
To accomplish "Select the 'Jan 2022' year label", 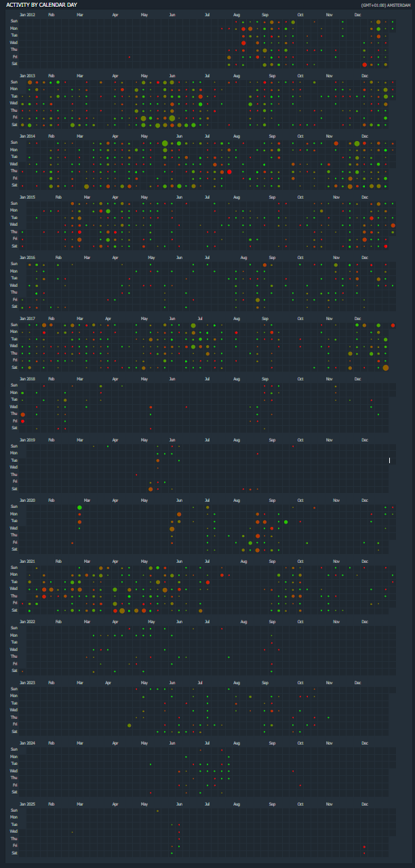I will (x=28, y=622).
